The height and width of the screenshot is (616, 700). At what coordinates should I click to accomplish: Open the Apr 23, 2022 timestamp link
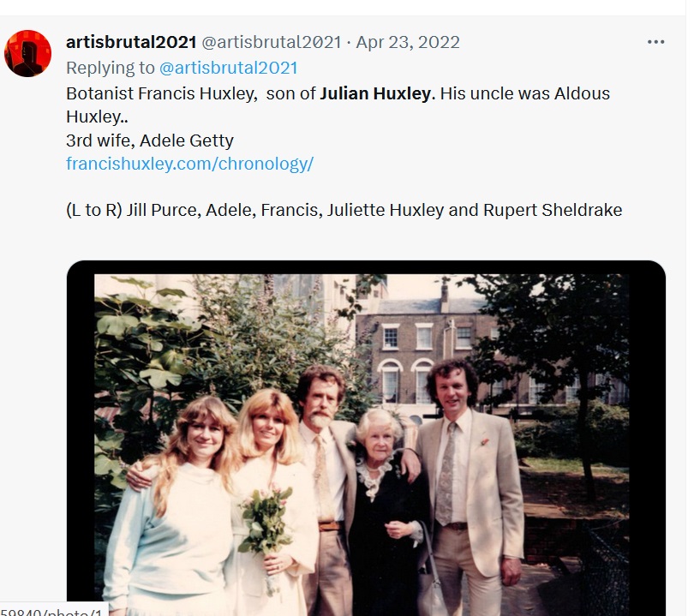tap(408, 42)
